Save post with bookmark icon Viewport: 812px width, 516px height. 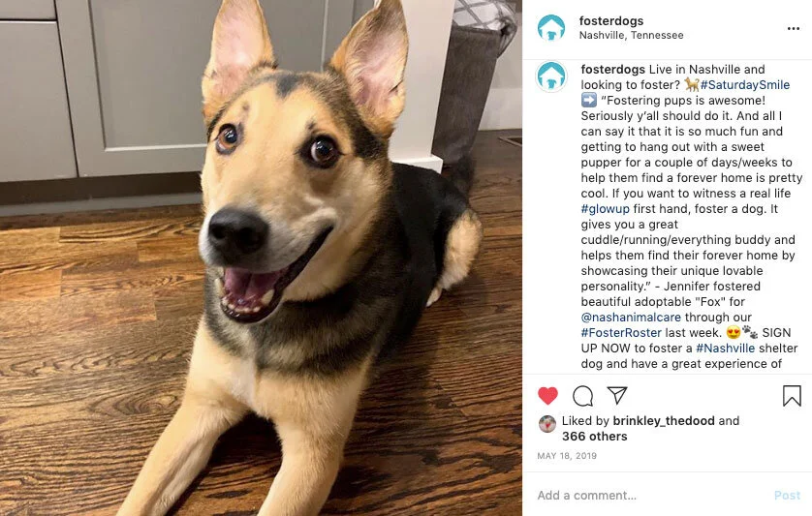792,396
